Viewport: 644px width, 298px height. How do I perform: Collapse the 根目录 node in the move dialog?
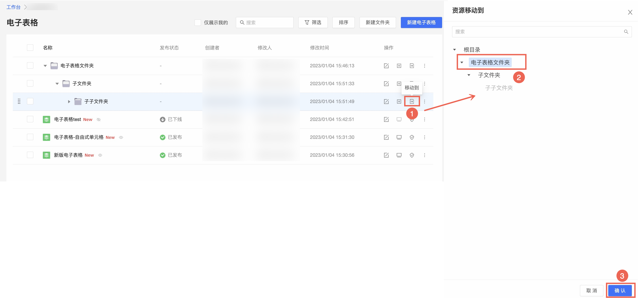[x=455, y=50]
